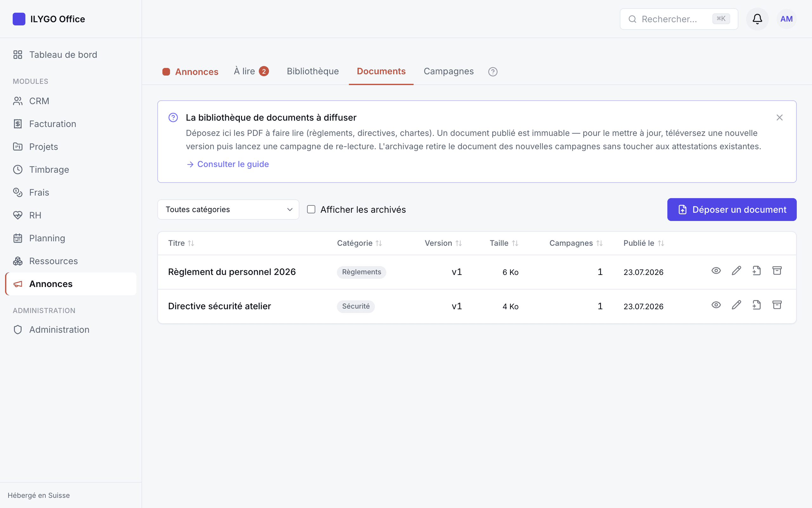The image size is (812, 508).
Task: Sort table by Titre column
Action: pyautogui.click(x=181, y=243)
